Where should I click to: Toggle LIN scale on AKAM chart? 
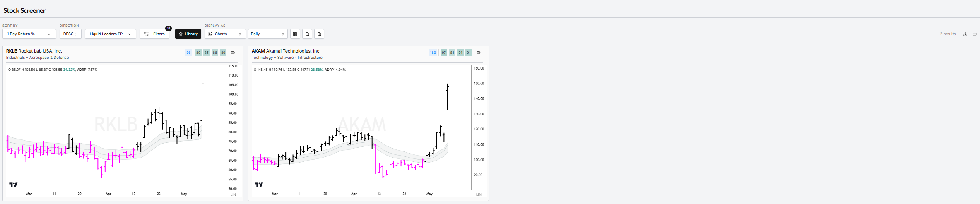click(479, 194)
